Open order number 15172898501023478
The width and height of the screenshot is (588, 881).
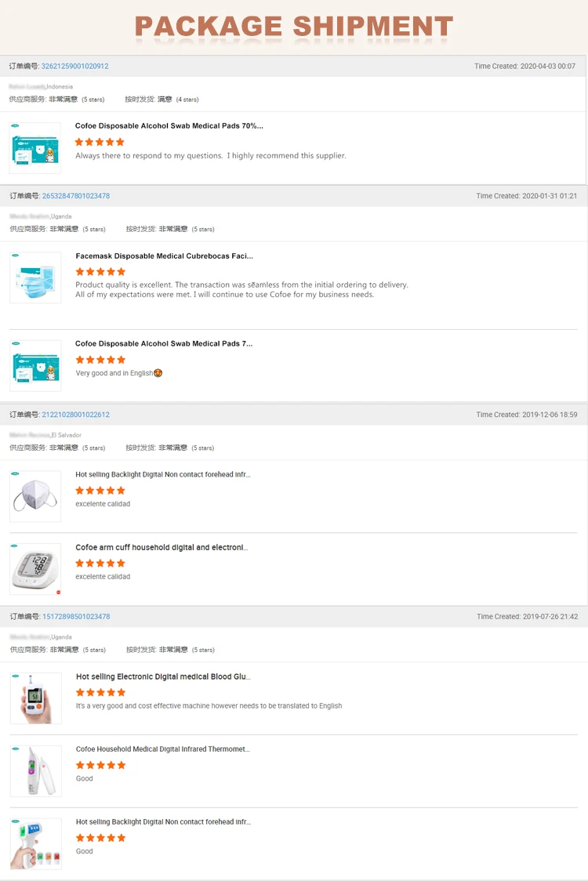[77, 616]
